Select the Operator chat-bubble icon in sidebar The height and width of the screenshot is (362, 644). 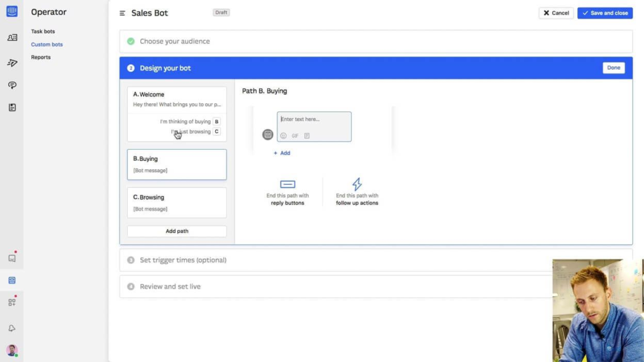[11, 85]
